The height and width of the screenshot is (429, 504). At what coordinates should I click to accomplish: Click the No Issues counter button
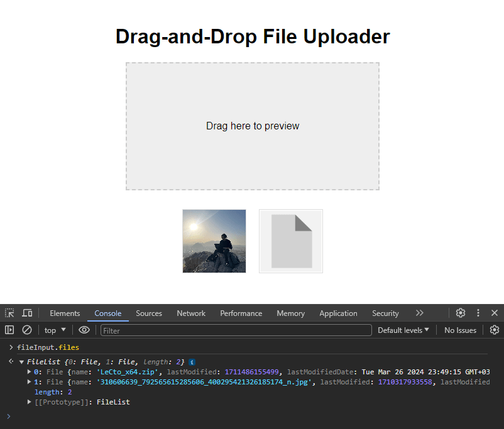click(x=460, y=329)
